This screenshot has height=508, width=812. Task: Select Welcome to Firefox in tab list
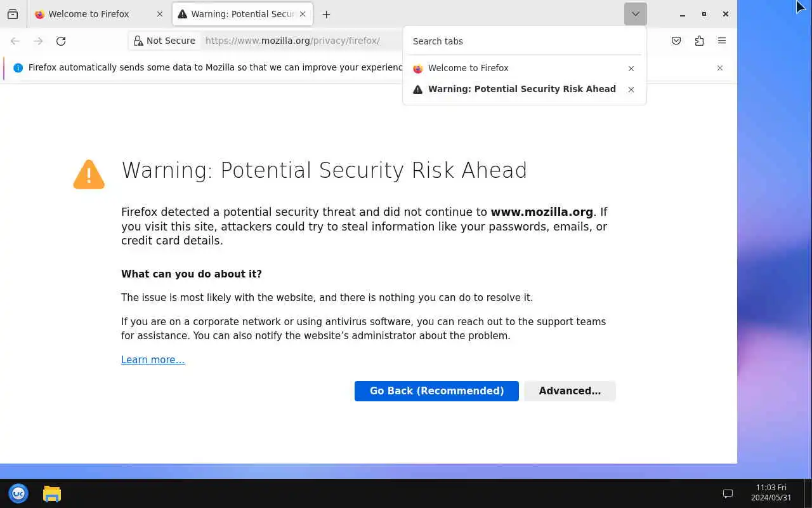tap(468, 68)
